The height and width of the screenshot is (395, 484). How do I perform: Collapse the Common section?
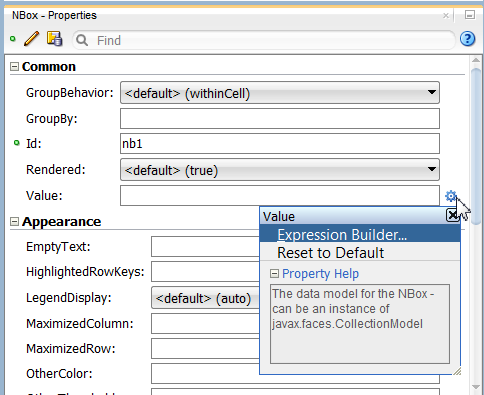click(14, 67)
